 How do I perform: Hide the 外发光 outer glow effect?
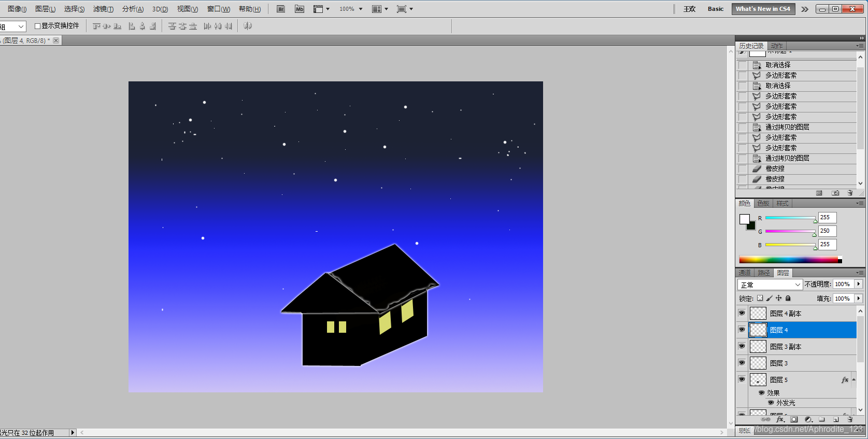click(x=771, y=402)
